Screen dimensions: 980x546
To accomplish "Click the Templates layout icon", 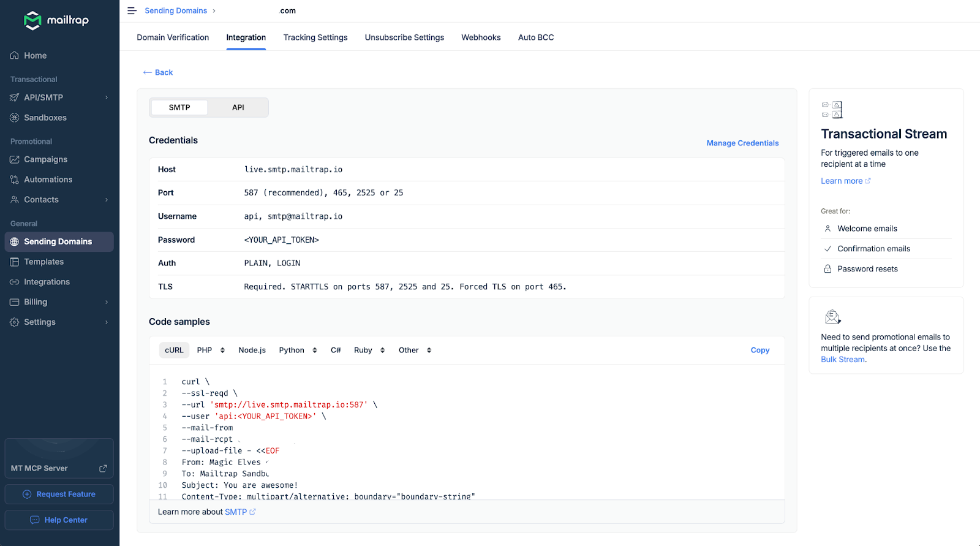I will click(15, 262).
